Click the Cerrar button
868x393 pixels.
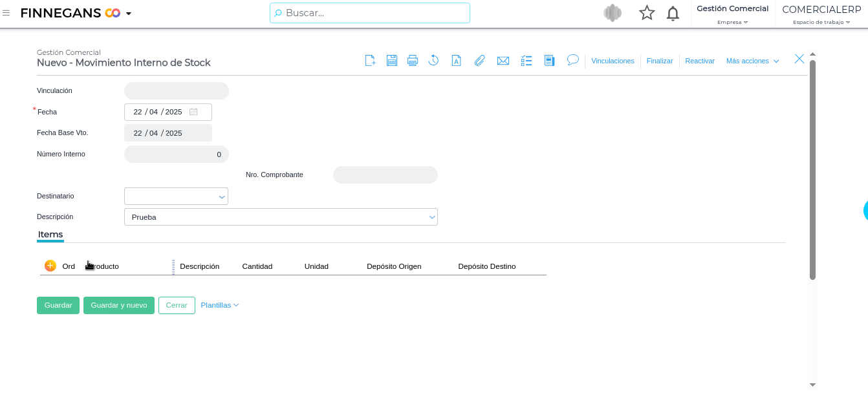pos(177,305)
